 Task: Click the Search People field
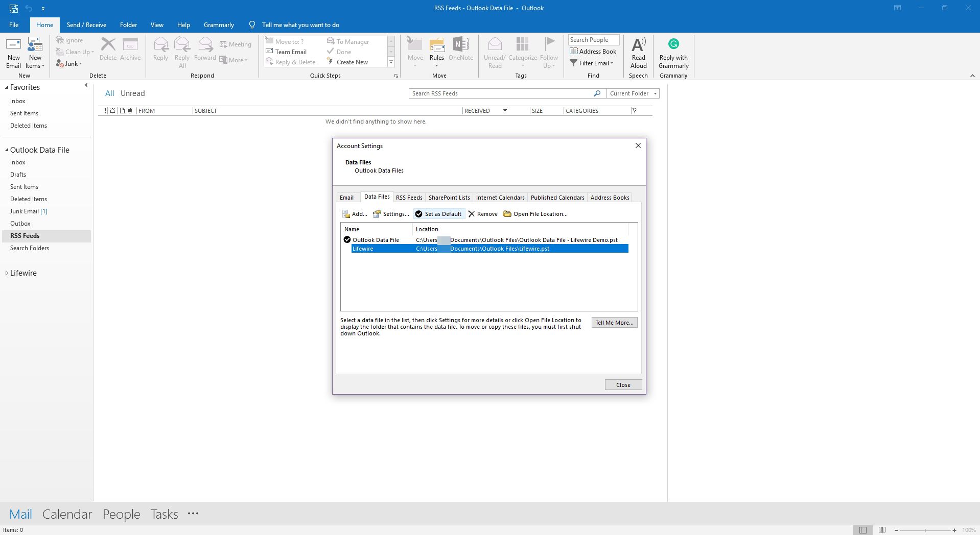593,40
